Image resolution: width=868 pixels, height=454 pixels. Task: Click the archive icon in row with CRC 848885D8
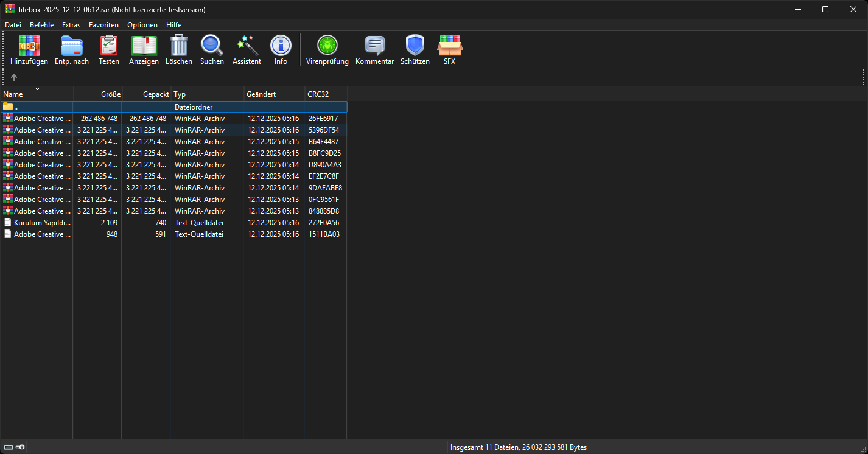[8, 211]
